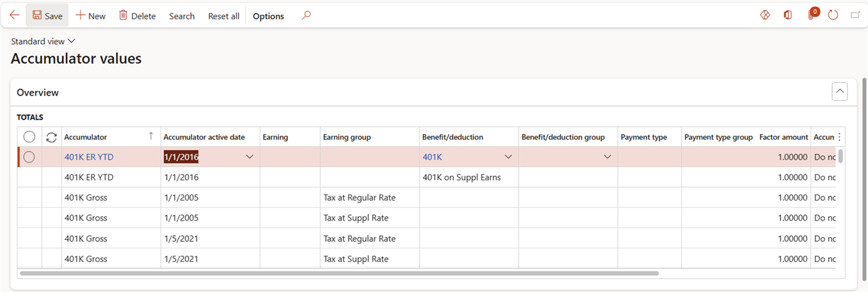Collapse the Overview section
Image resolution: width=868 pixels, height=292 pixels.
pyautogui.click(x=840, y=92)
